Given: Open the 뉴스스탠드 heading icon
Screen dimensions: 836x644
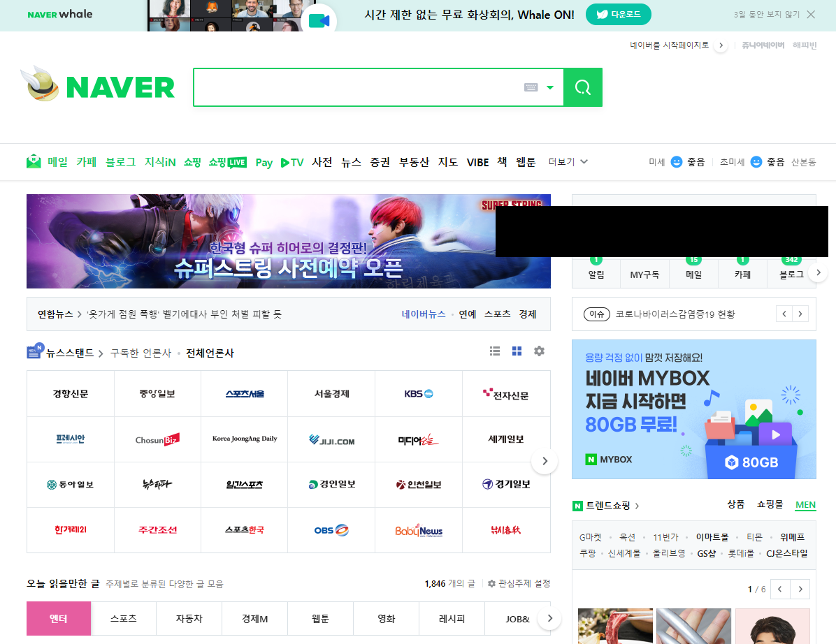Looking at the screenshot, I should [x=35, y=351].
